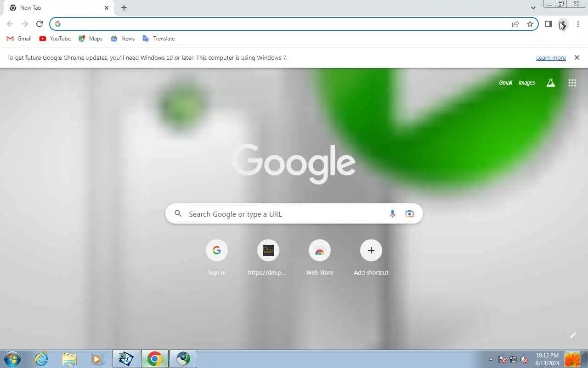Open Search Labs flask icon
Image resolution: width=588 pixels, height=368 pixels.
550,83
